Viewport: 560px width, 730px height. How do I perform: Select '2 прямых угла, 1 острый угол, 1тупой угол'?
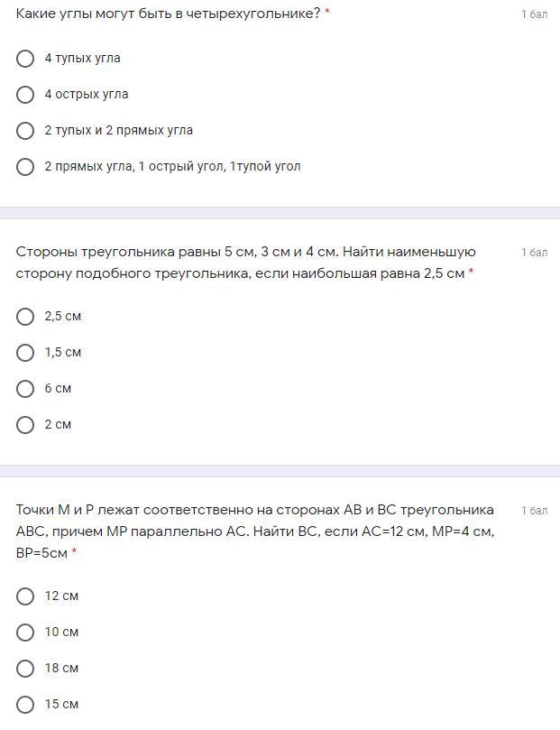coord(25,167)
